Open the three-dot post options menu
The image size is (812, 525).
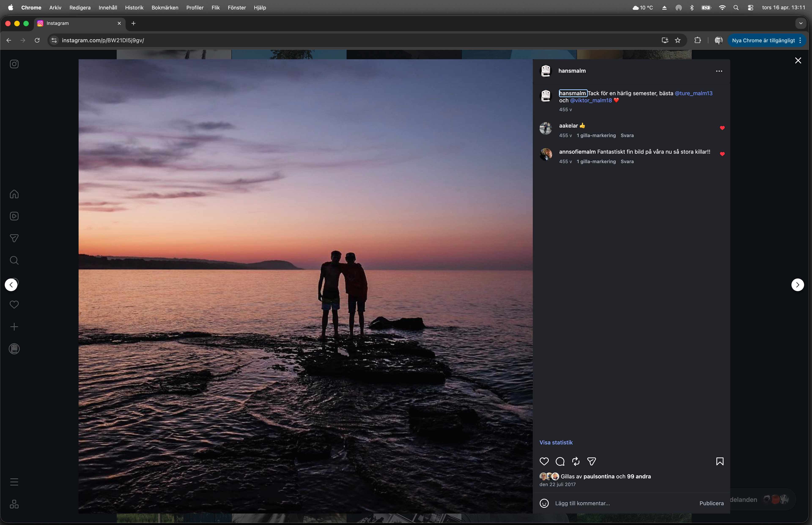719,71
